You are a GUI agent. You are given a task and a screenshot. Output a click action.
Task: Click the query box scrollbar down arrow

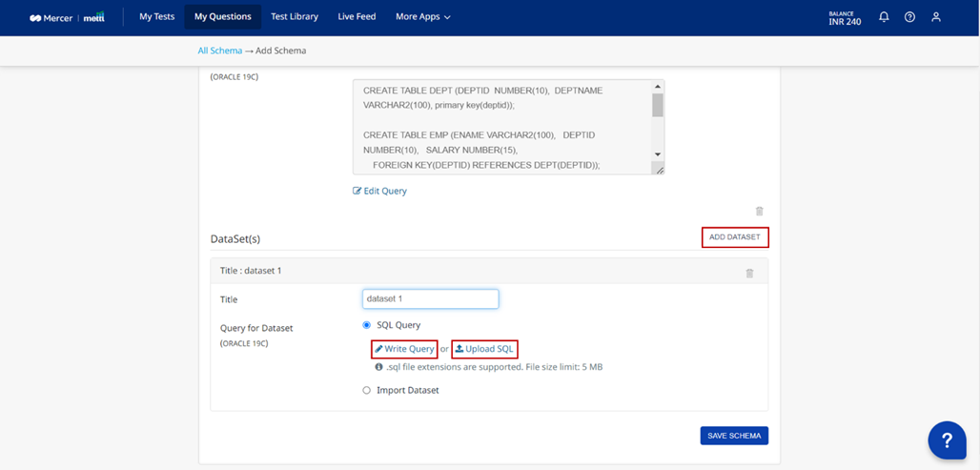coord(658,154)
